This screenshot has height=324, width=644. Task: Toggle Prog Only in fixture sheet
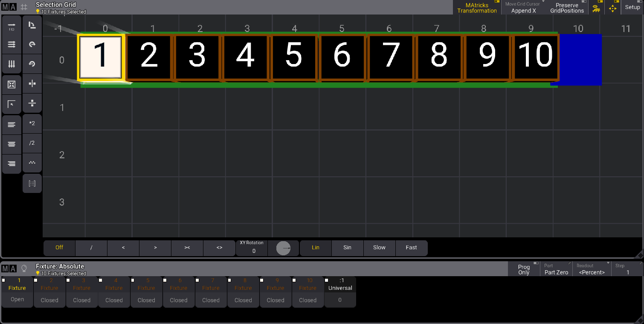click(x=524, y=269)
